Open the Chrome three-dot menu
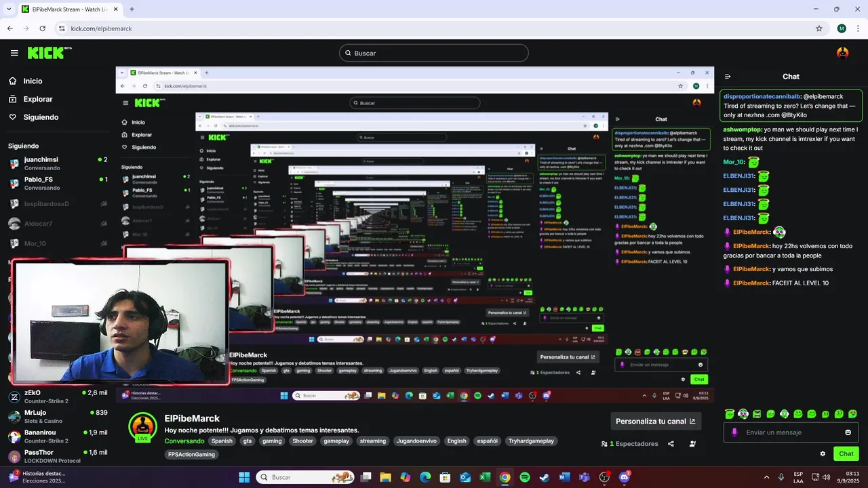This screenshot has height=488, width=868. 859,28
